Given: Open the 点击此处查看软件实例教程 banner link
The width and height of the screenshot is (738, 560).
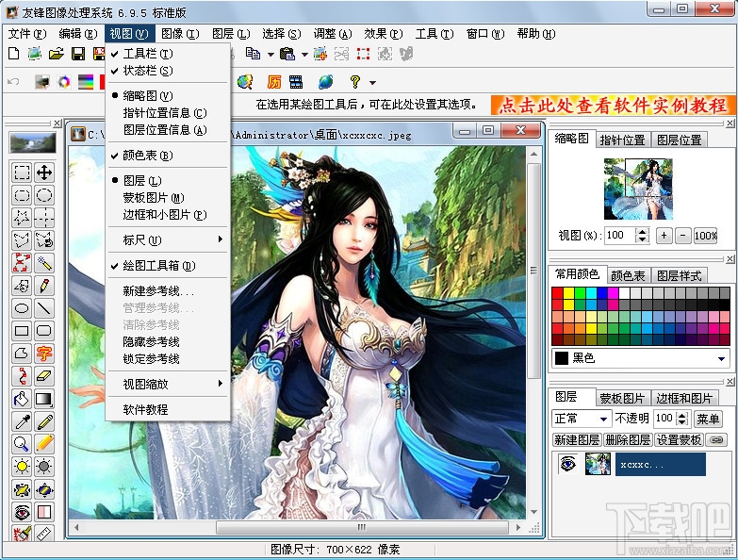Looking at the screenshot, I should pyautogui.click(x=613, y=106).
